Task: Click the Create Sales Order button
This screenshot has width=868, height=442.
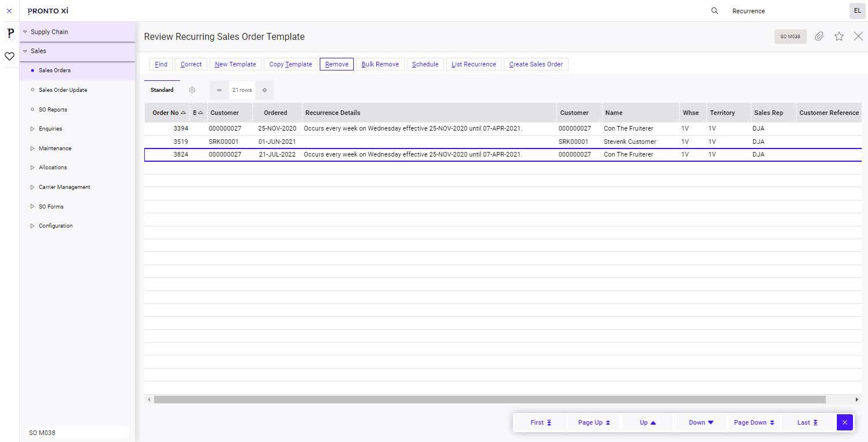Action: coord(536,64)
